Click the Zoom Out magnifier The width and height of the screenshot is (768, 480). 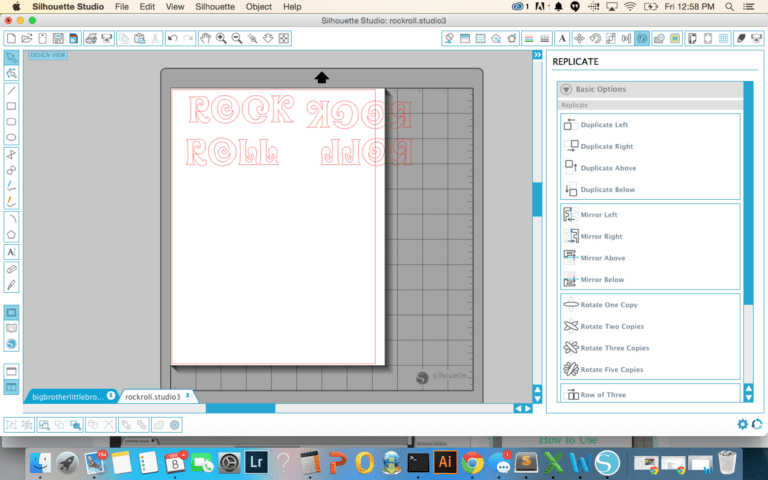237,39
